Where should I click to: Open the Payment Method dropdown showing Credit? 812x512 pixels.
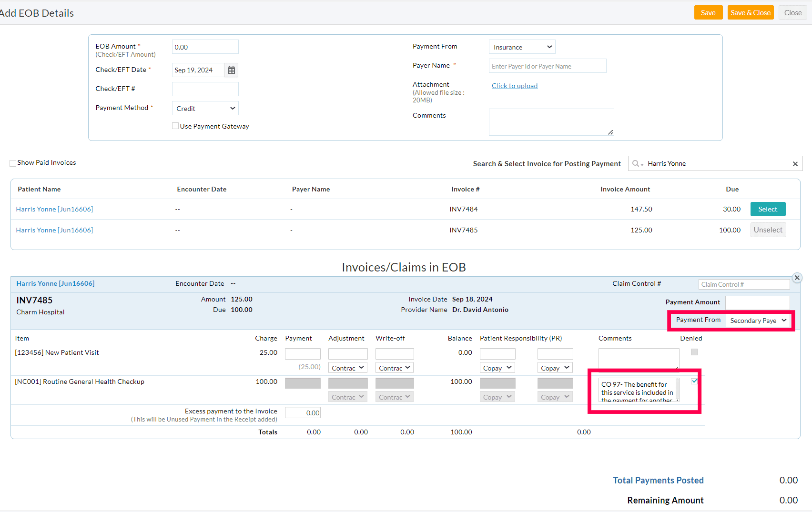click(x=204, y=108)
